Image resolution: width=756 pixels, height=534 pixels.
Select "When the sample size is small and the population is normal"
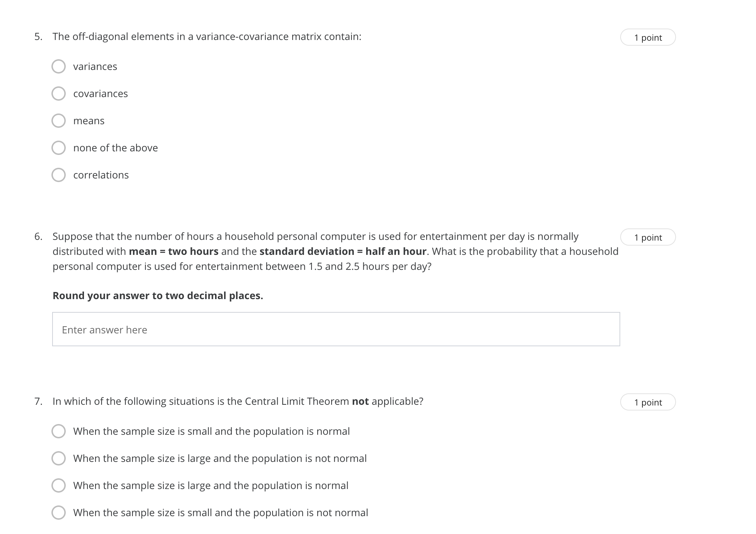[x=59, y=431]
